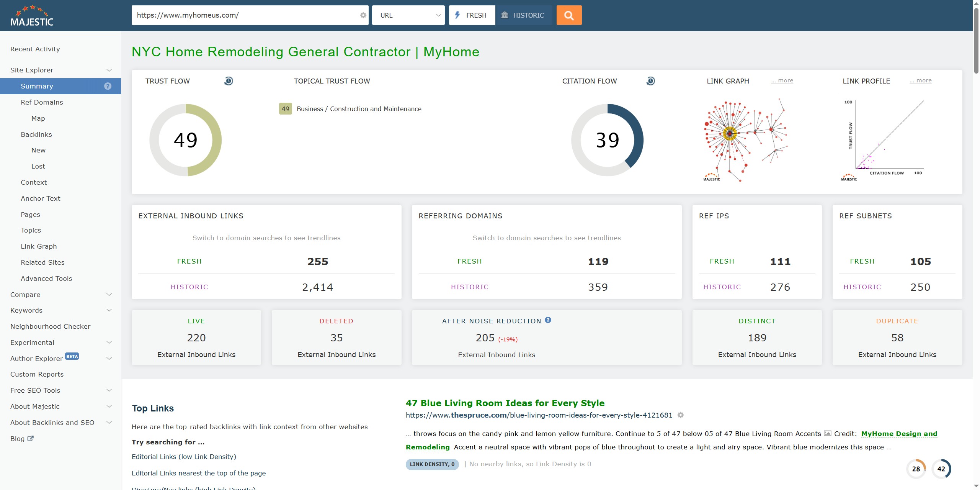The width and height of the screenshot is (980, 490).
Task: Open Neighbourhood Checker
Action: pos(50,326)
